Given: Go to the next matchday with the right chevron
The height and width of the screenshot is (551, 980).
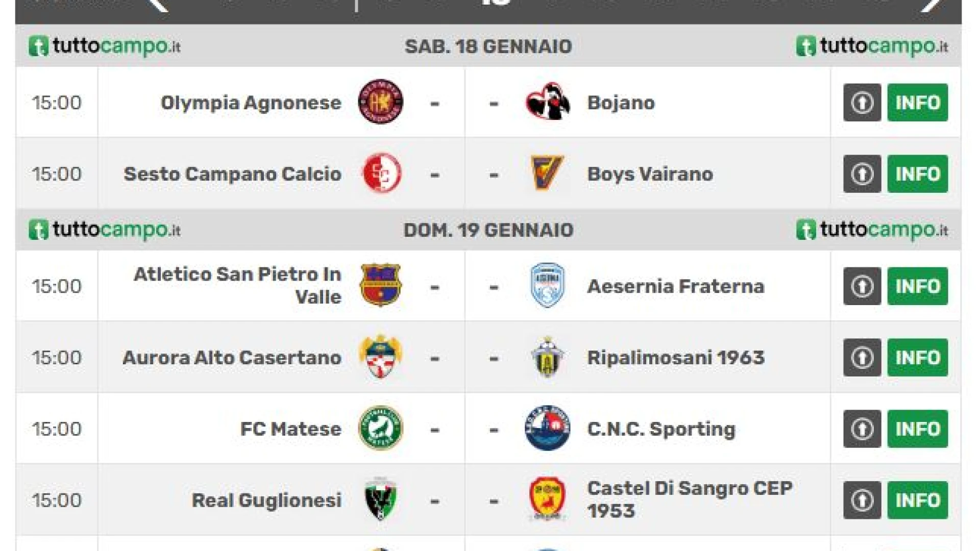Looking at the screenshot, I should pyautogui.click(x=933, y=4).
